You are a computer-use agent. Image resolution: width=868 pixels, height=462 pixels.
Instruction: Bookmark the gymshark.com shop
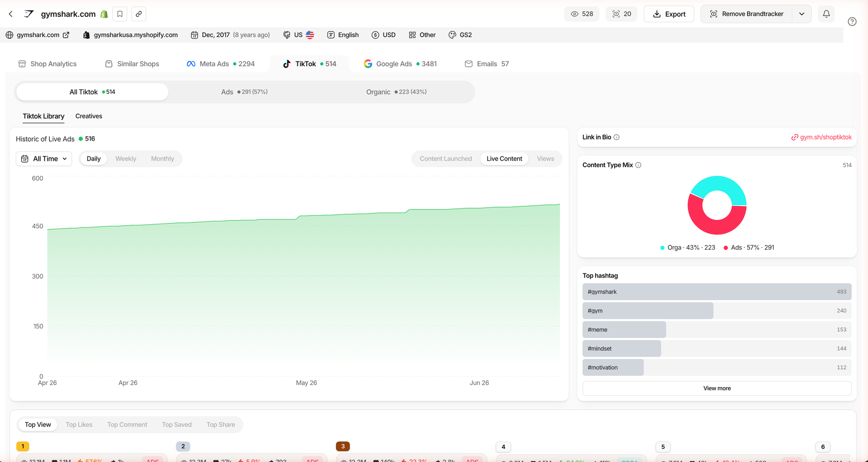pyautogui.click(x=120, y=14)
